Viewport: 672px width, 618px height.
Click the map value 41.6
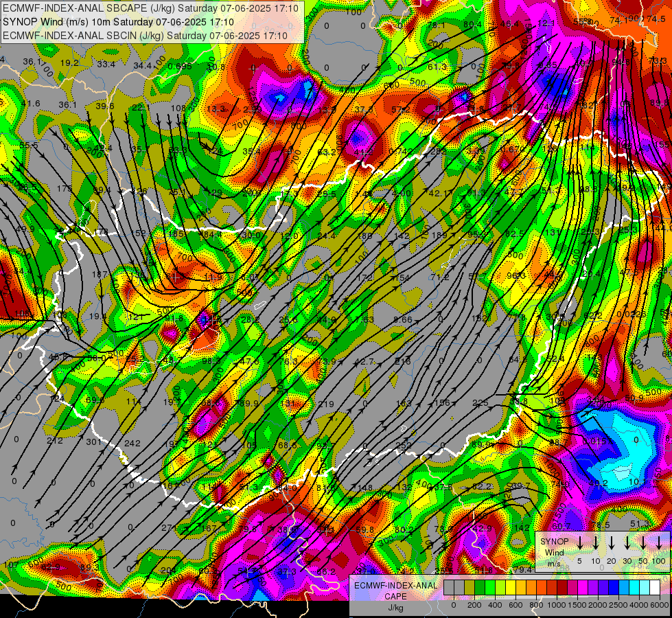30,104
